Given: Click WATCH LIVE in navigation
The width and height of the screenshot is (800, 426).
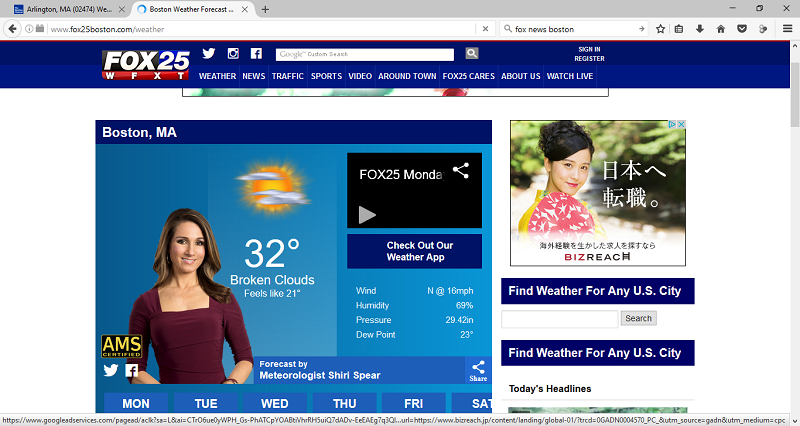Looking at the screenshot, I should pyautogui.click(x=570, y=76).
